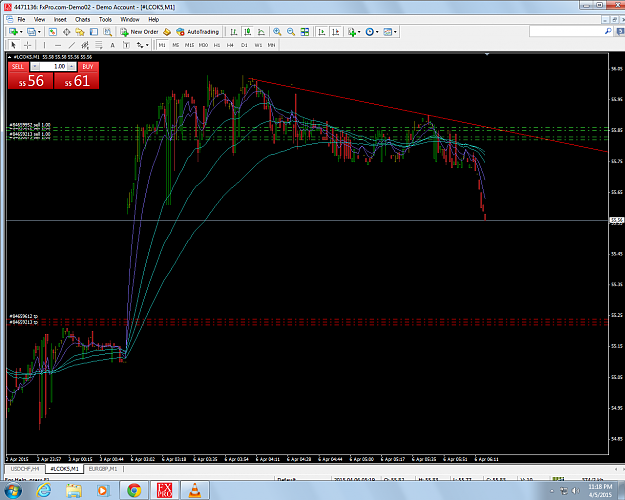Switch chart to M5 timeframe
The width and height of the screenshot is (625, 500).
(175, 45)
